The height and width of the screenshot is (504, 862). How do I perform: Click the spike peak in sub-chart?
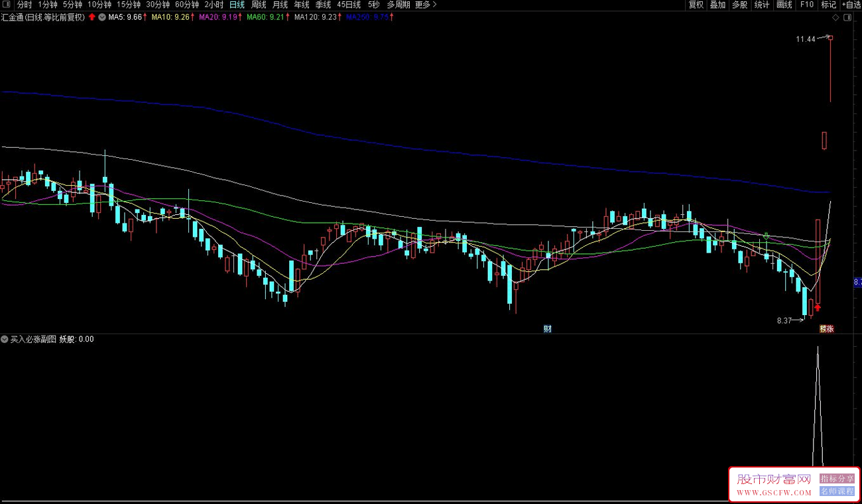click(x=818, y=347)
